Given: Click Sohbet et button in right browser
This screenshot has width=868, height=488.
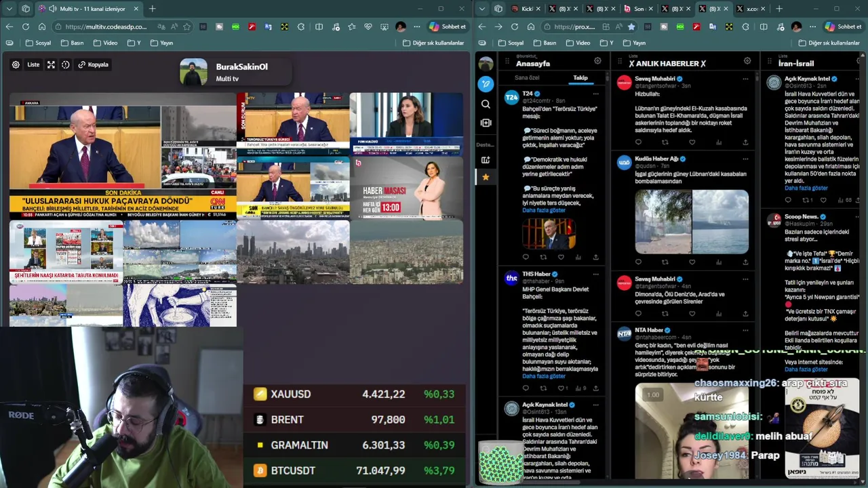Looking at the screenshot, I should [844, 26].
